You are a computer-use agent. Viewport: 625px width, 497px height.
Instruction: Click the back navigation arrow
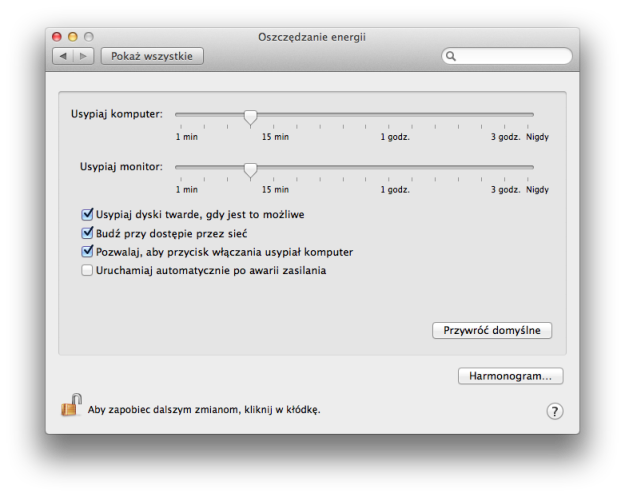point(63,56)
